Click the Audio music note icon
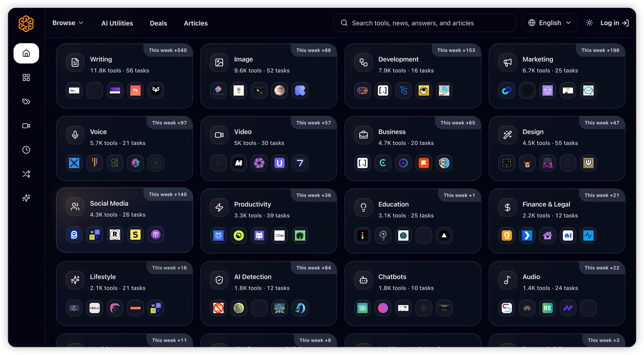The image size is (644, 355). [x=507, y=280]
